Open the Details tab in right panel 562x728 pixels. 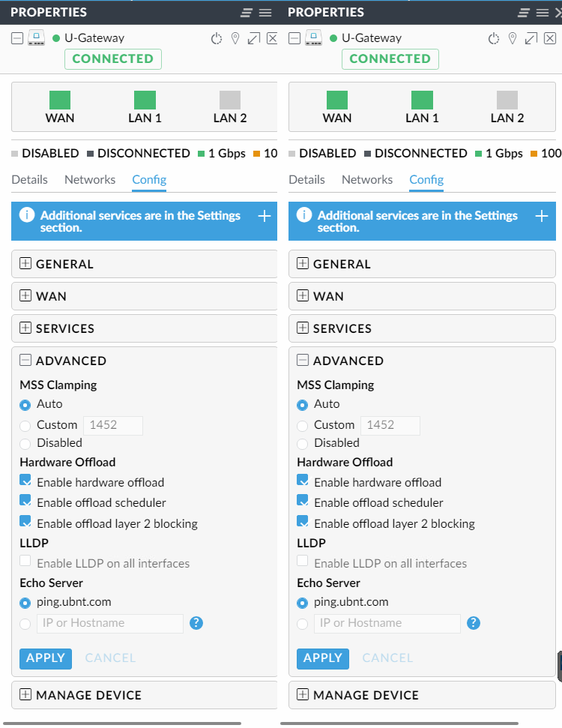click(306, 180)
